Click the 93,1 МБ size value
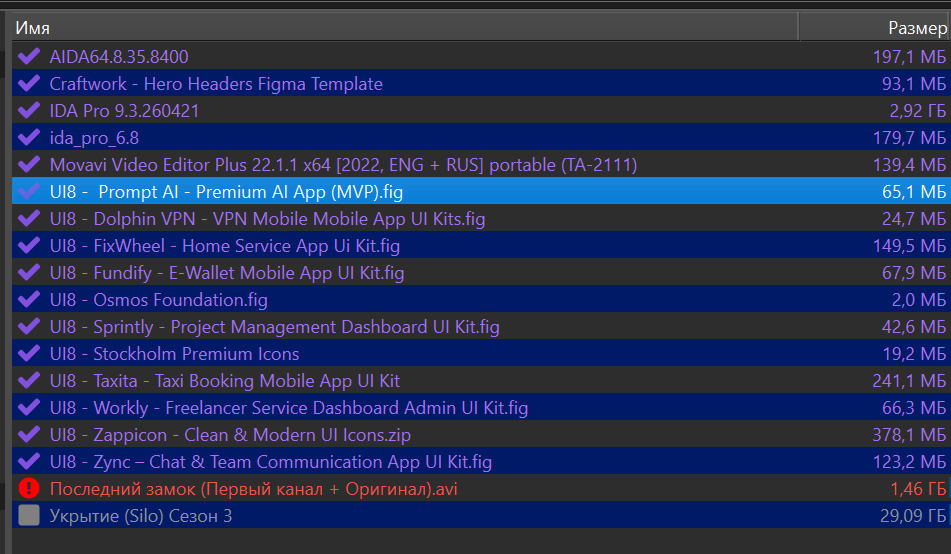Image resolution: width=951 pixels, height=554 pixels. point(914,84)
